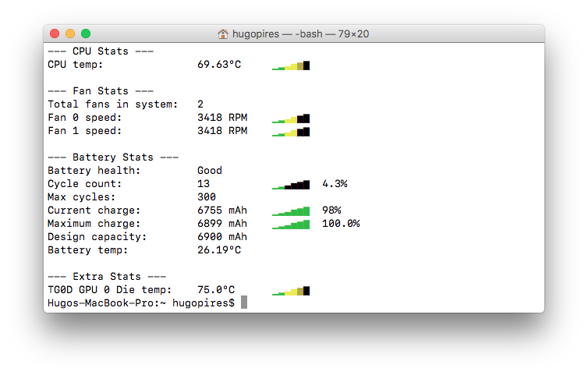Viewport: 588px width, 375px height.
Task: Click the home folder icon in title bar
Action: coord(223,34)
